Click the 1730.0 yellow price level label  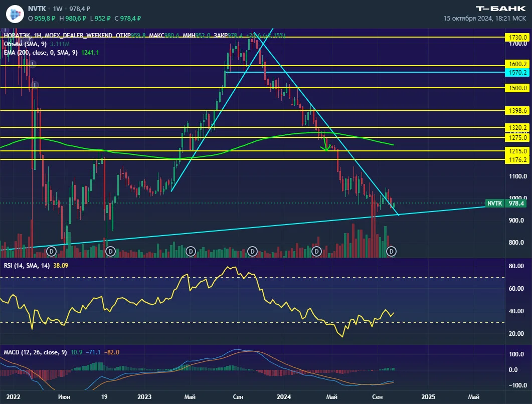point(517,37)
